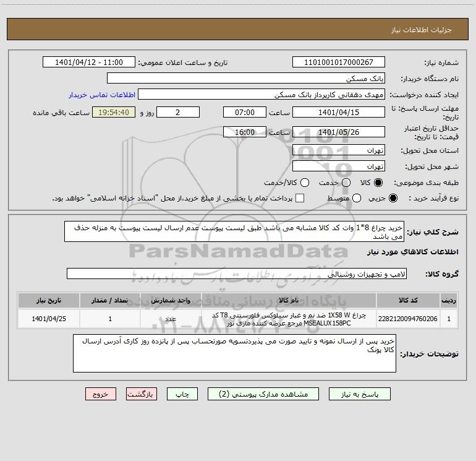Click the چاپ print button
Viewport: 476px width, 461px height.
[182, 394]
